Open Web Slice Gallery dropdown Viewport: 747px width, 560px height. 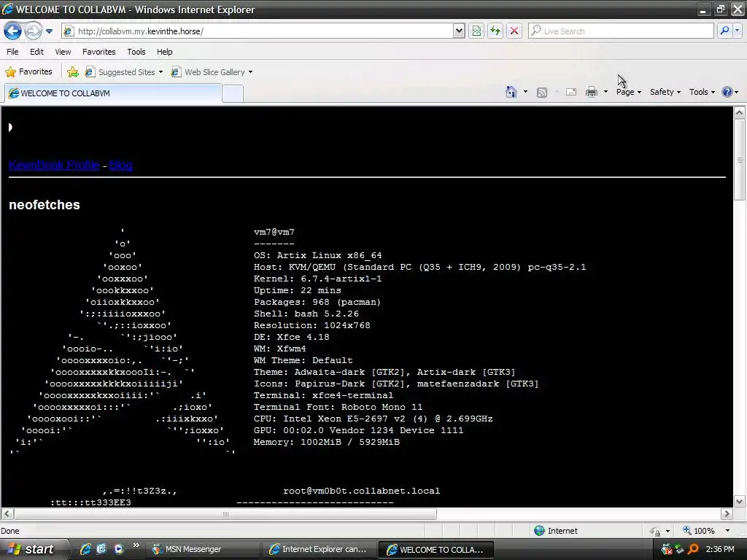coord(212,72)
